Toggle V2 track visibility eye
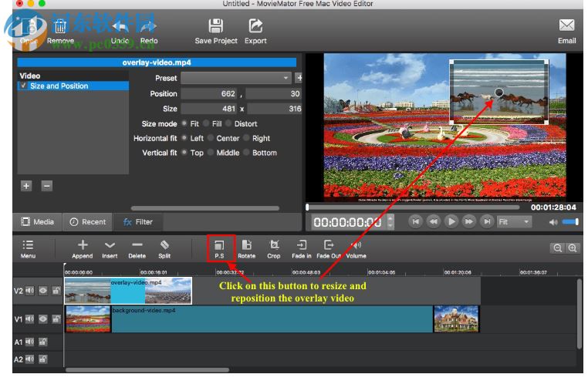 [43, 291]
